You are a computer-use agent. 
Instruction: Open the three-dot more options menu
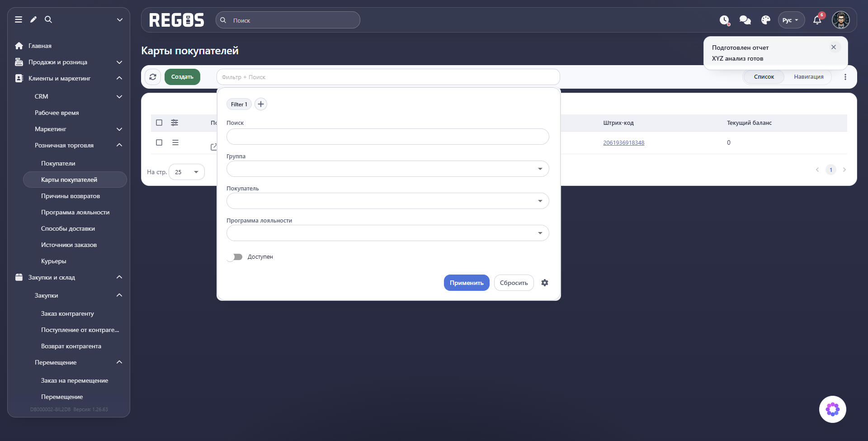[x=845, y=77]
